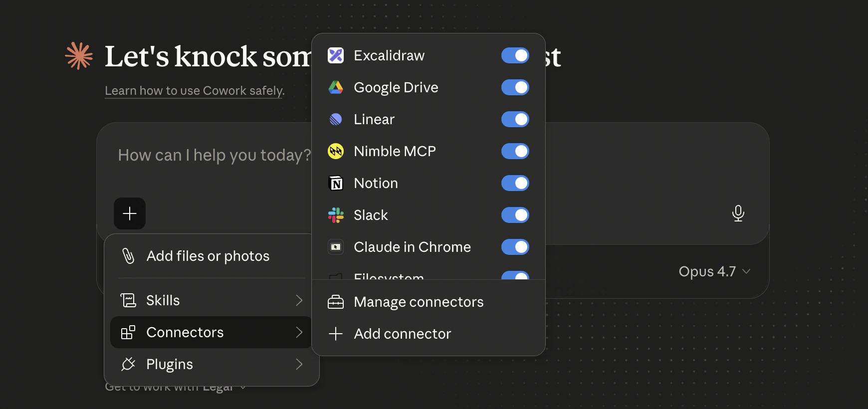Click the Nimble MCP yellow icon

click(336, 151)
